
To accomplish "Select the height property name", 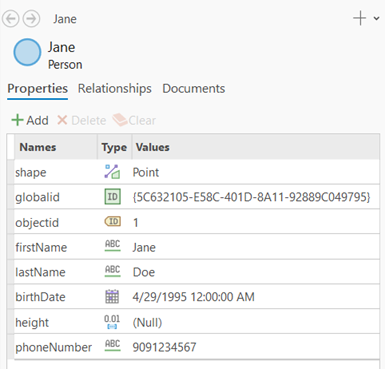I will point(32,322).
